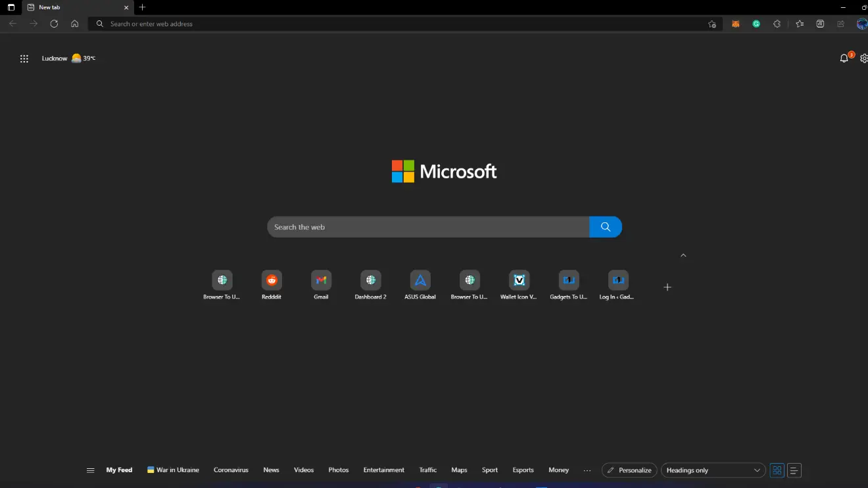Viewport: 868px width, 488px height.
Task: Open the Dashboard 2 quick link
Action: click(371, 285)
